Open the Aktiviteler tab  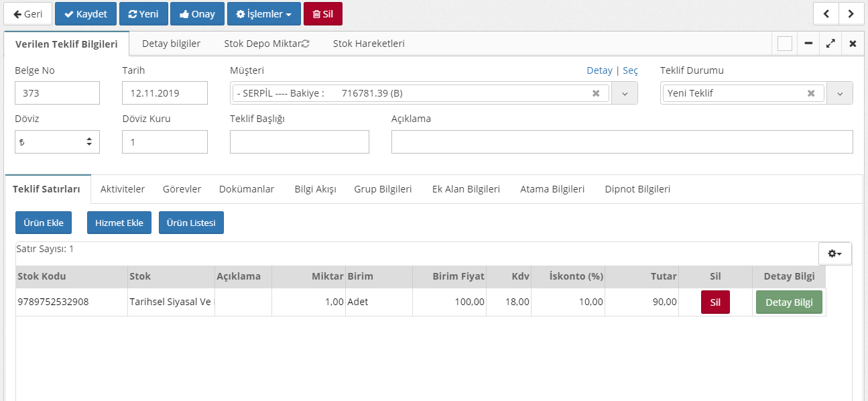[x=123, y=189]
